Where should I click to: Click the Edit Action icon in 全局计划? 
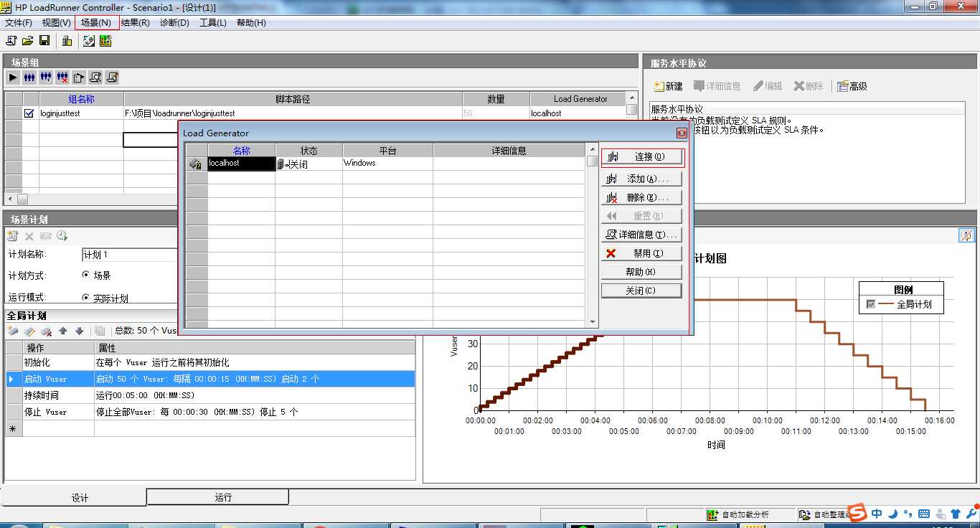[29, 331]
